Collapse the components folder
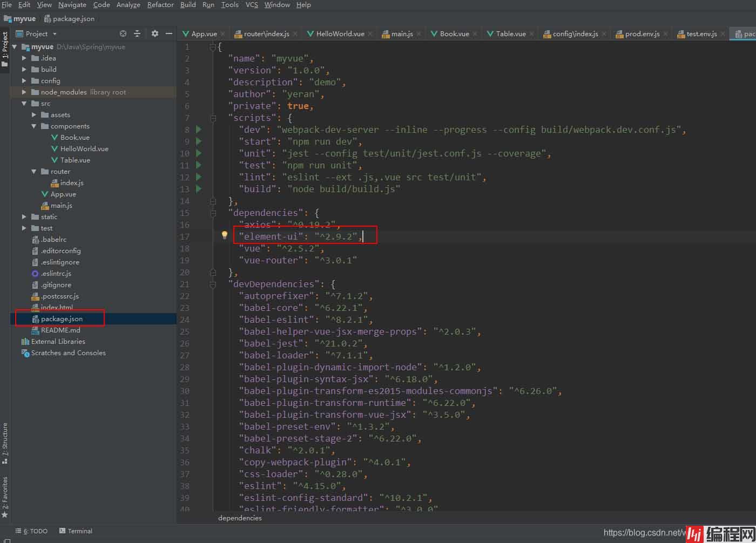The width and height of the screenshot is (756, 543). [x=33, y=126]
